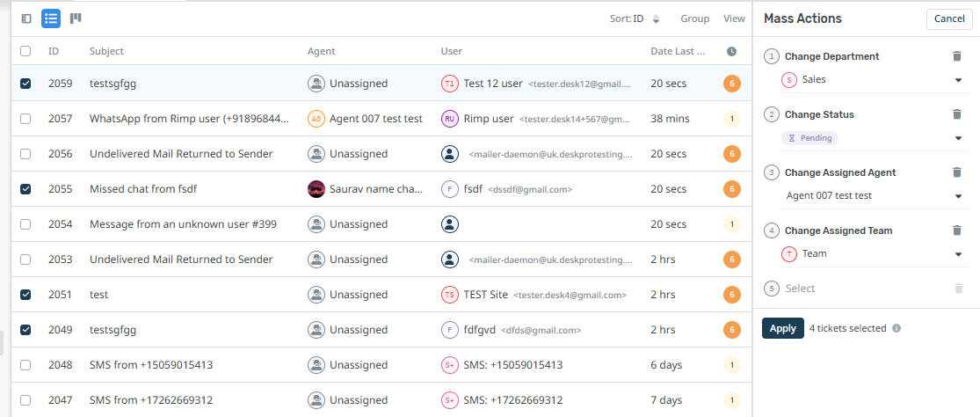The image size is (980, 417).
Task: Switch to kanban board view icon
Action: tap(76, 18)
